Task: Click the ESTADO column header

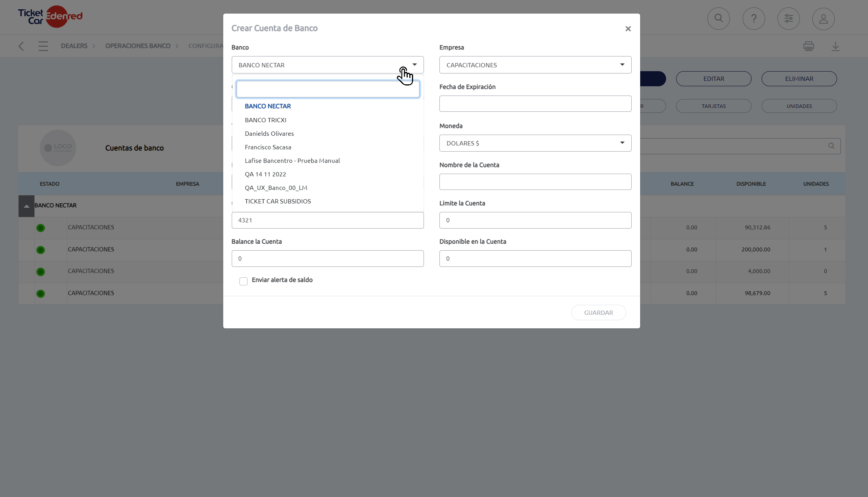Action: tap(50, 184)
